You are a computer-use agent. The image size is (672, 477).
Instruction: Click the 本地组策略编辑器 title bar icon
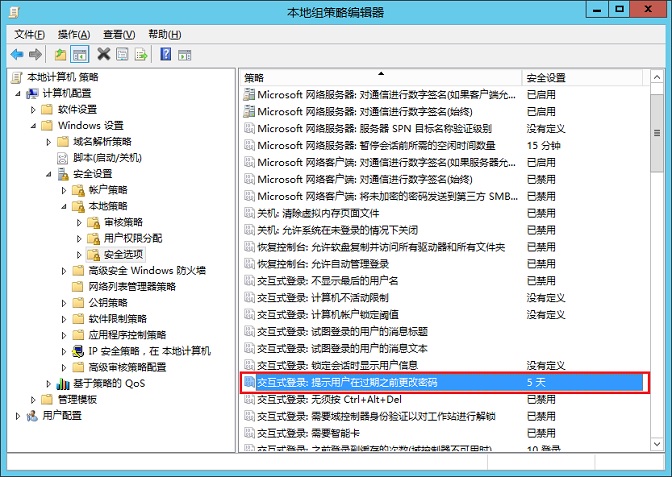click(x=14, y=12)
